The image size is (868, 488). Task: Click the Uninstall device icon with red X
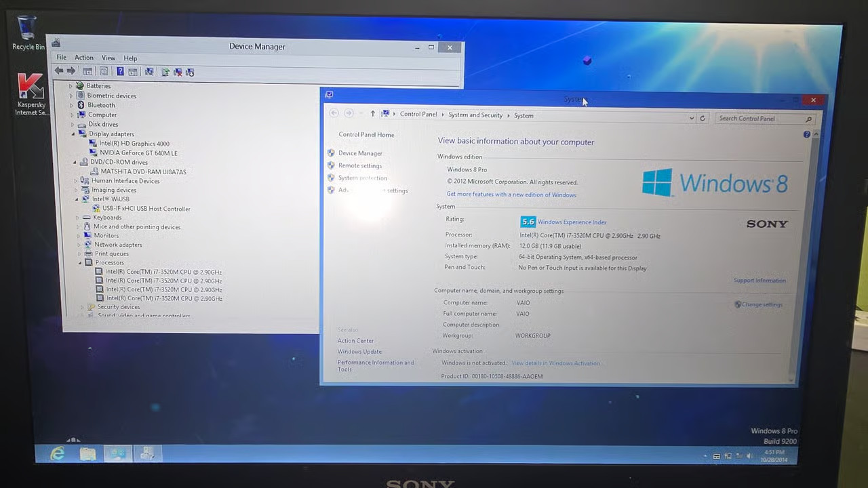(x=178, y=72)
